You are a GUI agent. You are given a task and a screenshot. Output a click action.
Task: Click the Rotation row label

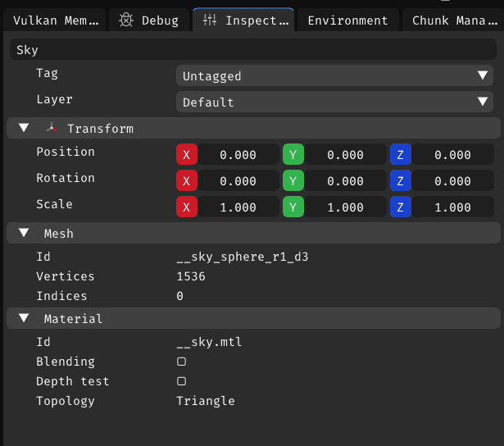pos(66,178)
